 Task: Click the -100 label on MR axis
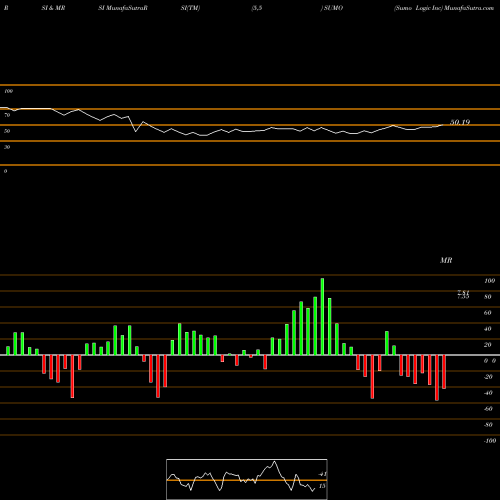point(490,441)
